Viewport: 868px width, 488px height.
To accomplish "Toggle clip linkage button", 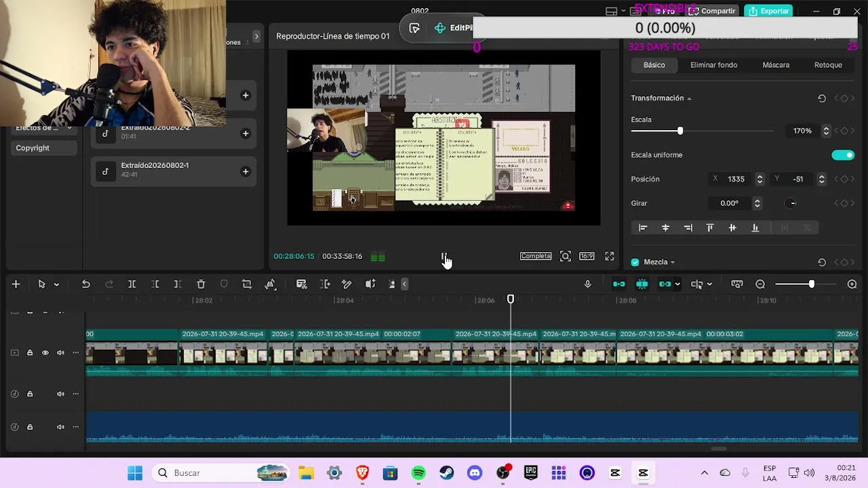I will [665, 284].
